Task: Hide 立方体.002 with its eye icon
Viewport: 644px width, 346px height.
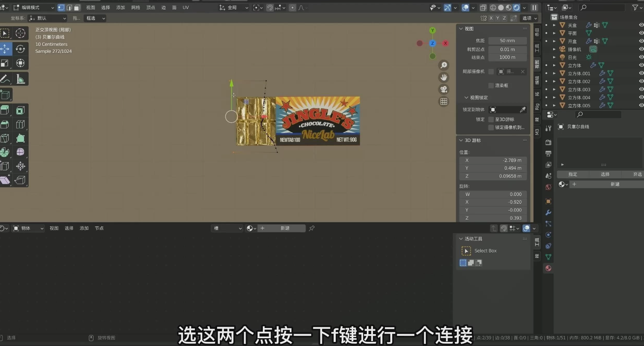Action: [x=641, y=81]
